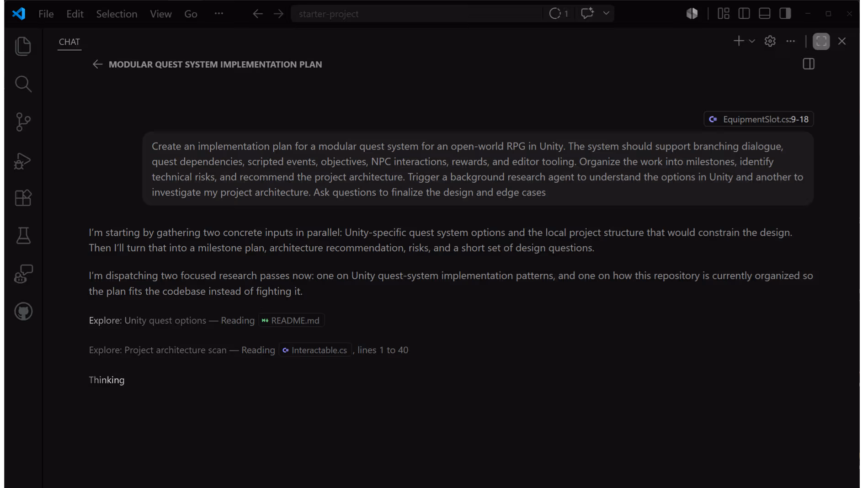Open the Run and Debug view
The width and height of the screenshot is (868, 488).
tap(23, 160)
